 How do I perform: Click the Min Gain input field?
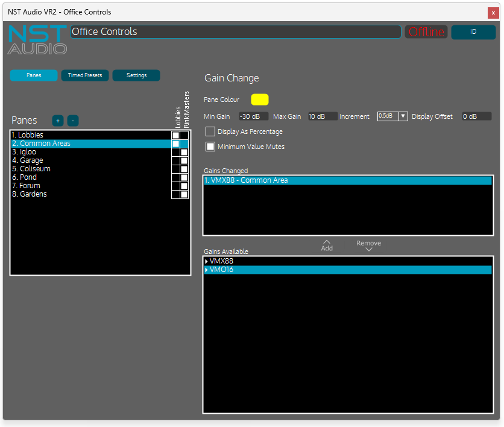pos(253,116)
